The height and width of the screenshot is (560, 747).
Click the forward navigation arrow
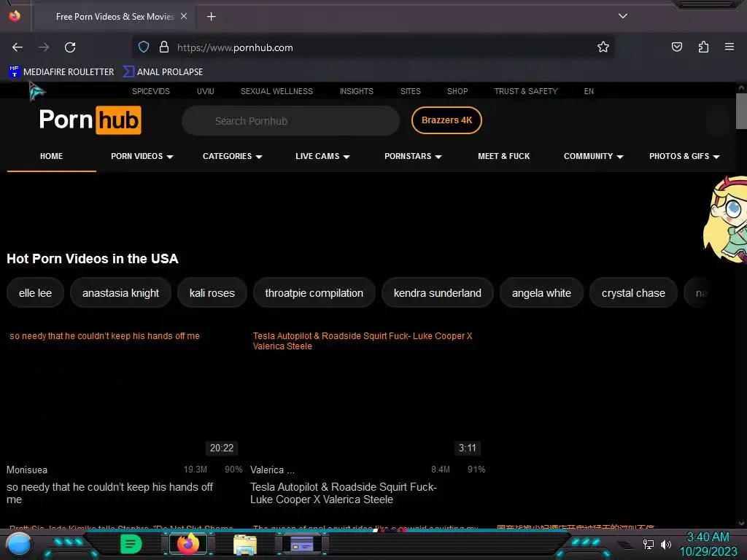coord(44,47)
